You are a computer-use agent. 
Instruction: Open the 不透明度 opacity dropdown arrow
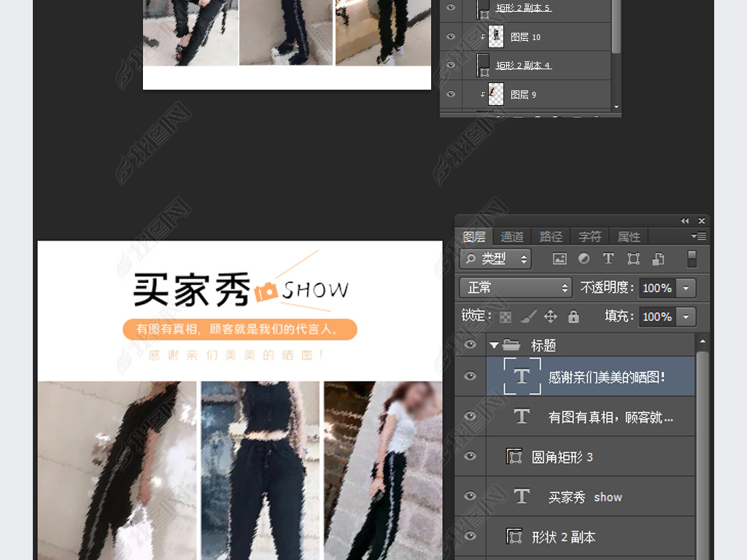click(686, 288)
